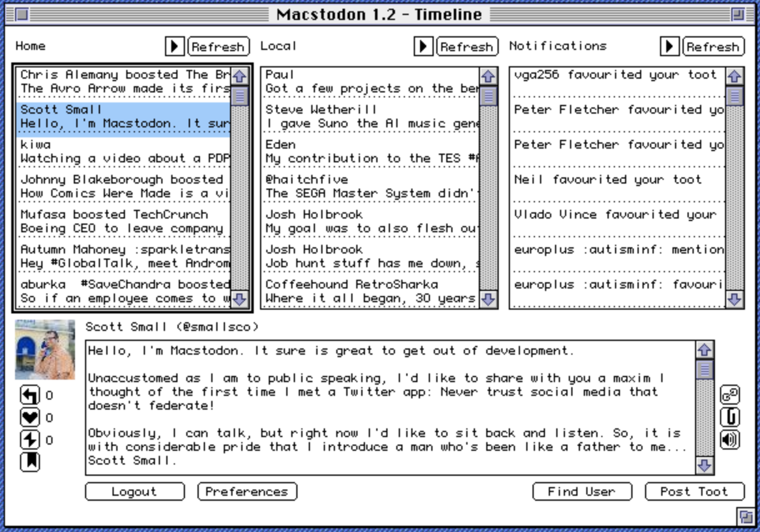Click the Home list scrollbar thumb
760x532 pixels.
tap(239, 96)
